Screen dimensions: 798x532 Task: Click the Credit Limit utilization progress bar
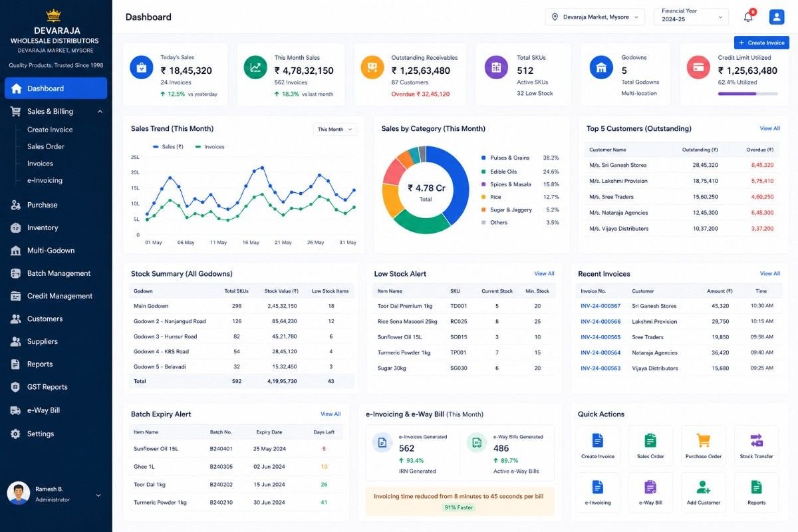747,94
